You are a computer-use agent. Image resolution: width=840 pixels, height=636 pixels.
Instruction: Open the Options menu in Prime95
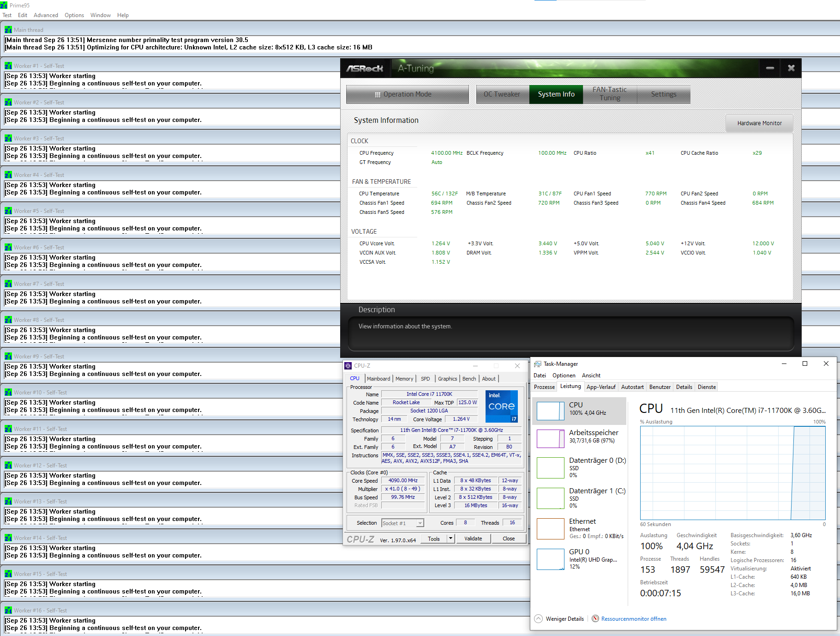pyautogui.click(x=74, y=15)
